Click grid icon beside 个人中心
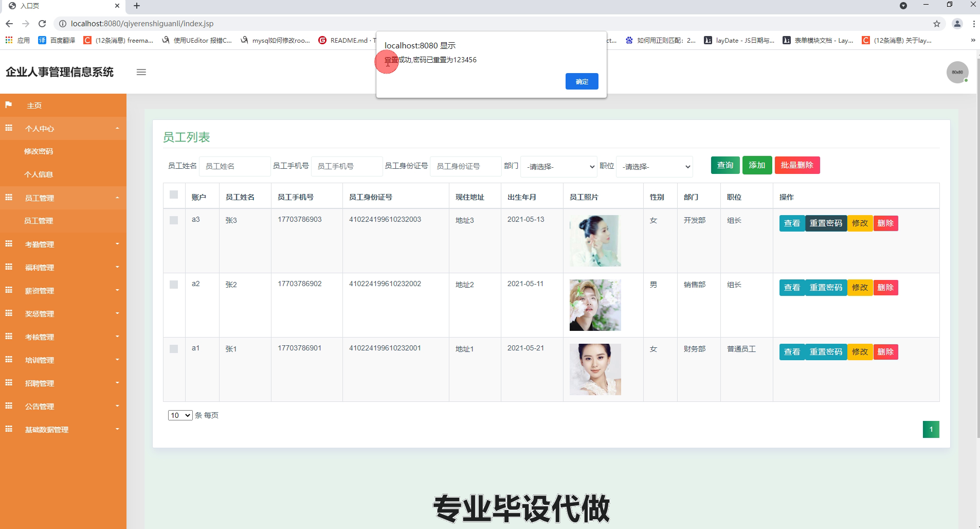Viewport: 980px width, 529px height. coord(9,128)
